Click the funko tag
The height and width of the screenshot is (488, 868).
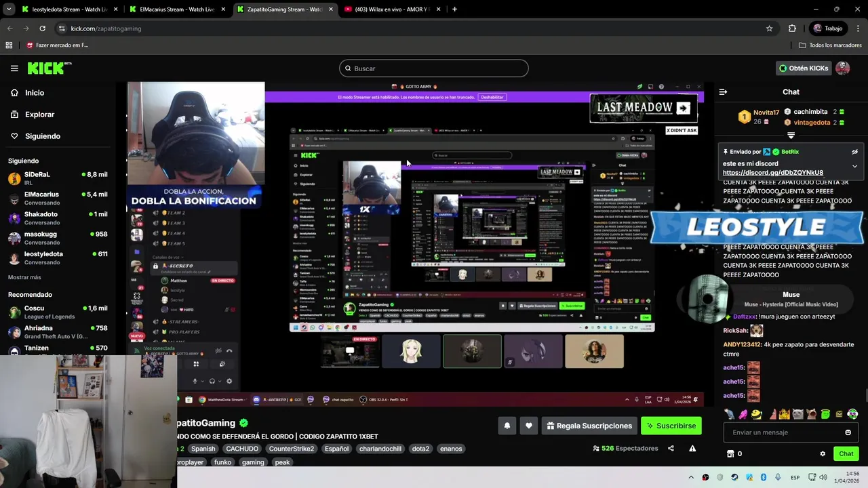[x=222, y=462]
